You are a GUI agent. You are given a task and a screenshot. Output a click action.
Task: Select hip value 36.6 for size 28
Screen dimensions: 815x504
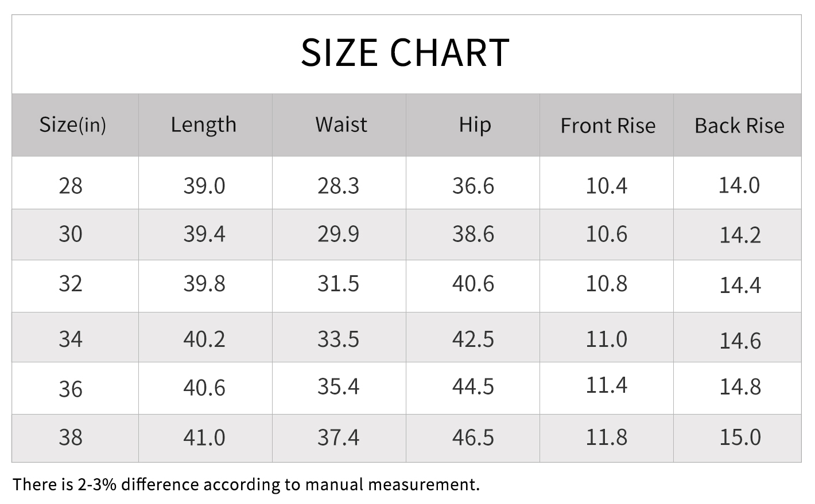point(473,186)
